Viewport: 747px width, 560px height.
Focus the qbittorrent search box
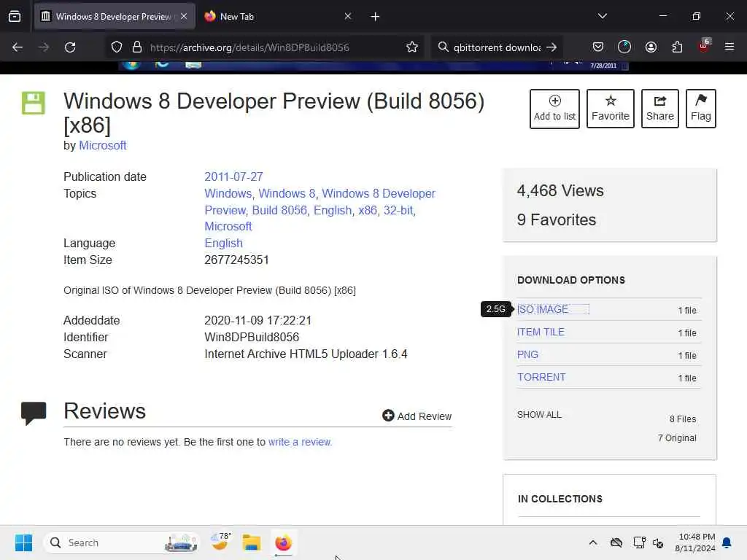[x=497, y=47]
